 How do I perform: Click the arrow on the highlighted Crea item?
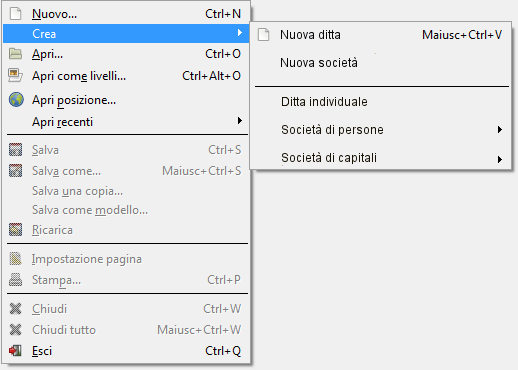coord(240,33)
